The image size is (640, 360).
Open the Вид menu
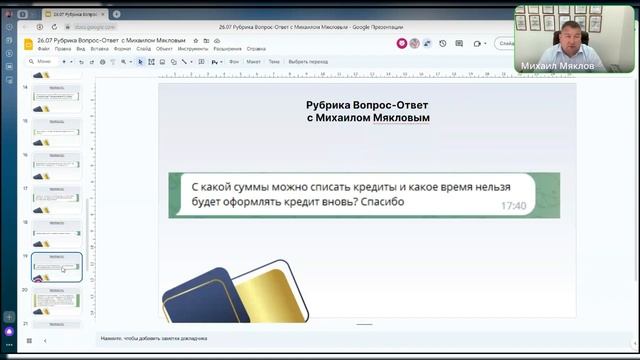[x=81, y=49]
